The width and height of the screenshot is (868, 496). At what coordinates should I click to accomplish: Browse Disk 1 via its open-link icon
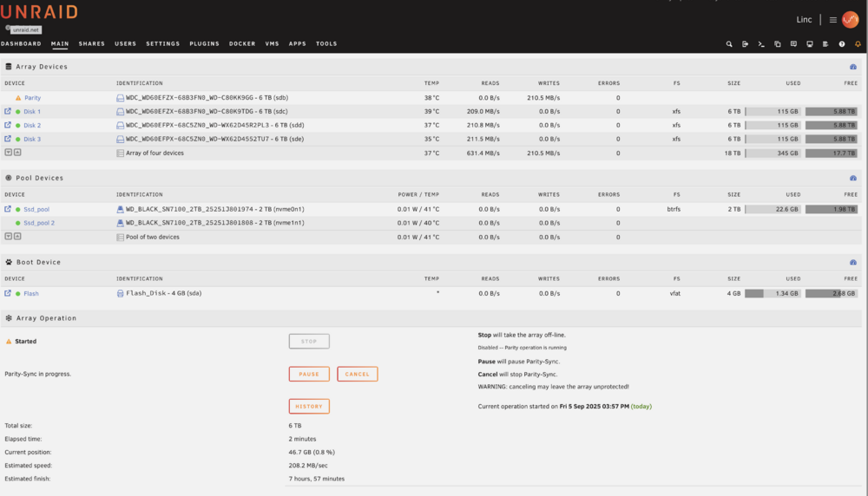coord(8,111)
